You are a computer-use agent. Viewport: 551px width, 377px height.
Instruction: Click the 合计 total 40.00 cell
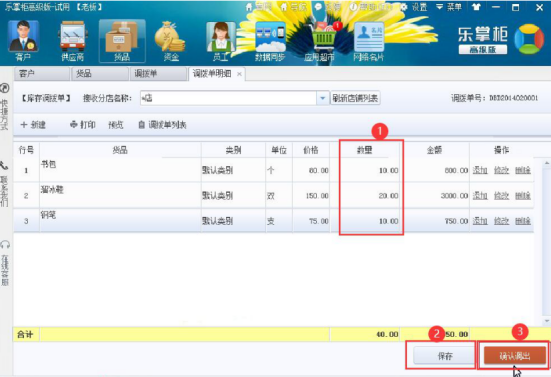(x=365, y=334)
